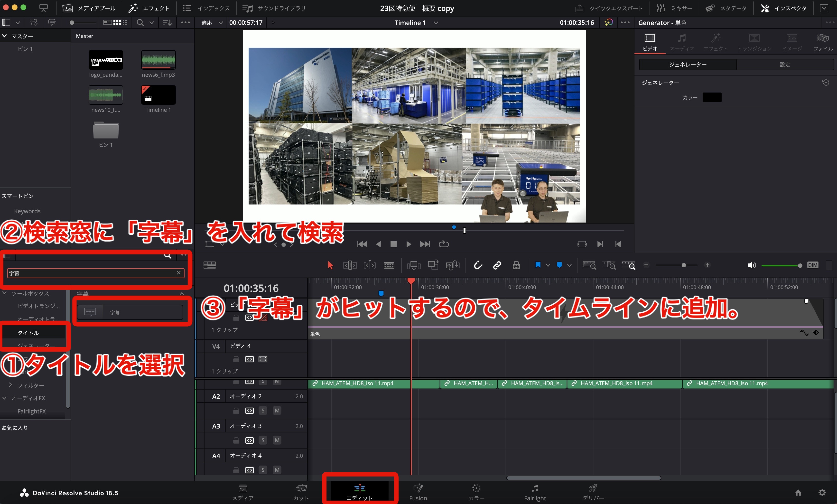This screenshot has width=837, height=504.
Task: Click the custom zoom icon
Action: pos(629,265)
